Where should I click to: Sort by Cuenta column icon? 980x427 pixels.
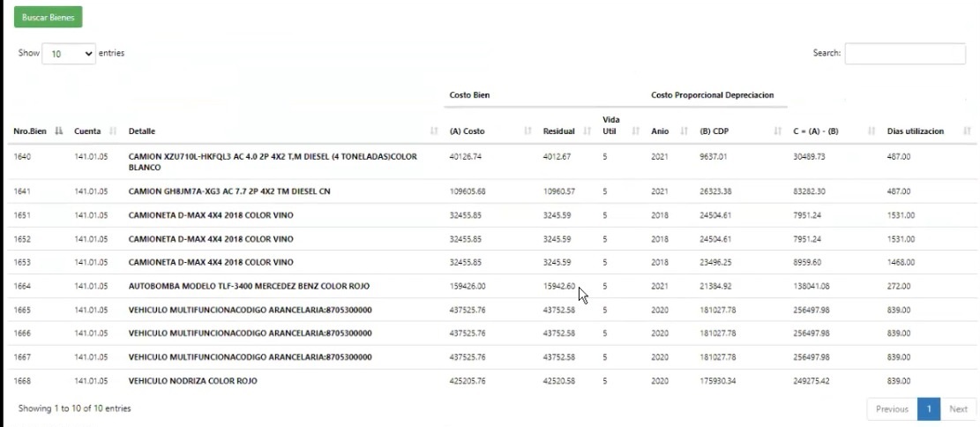point(113,131)
